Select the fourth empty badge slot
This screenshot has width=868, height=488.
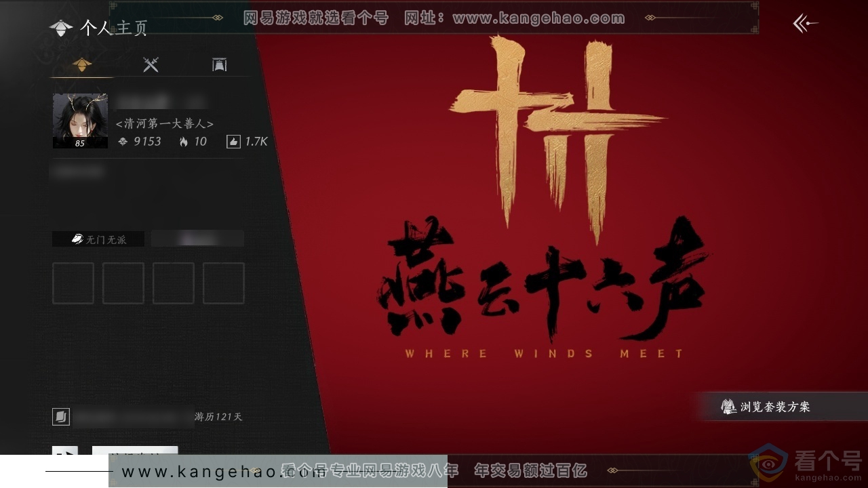pyautogui.click(x=224, y=283)
